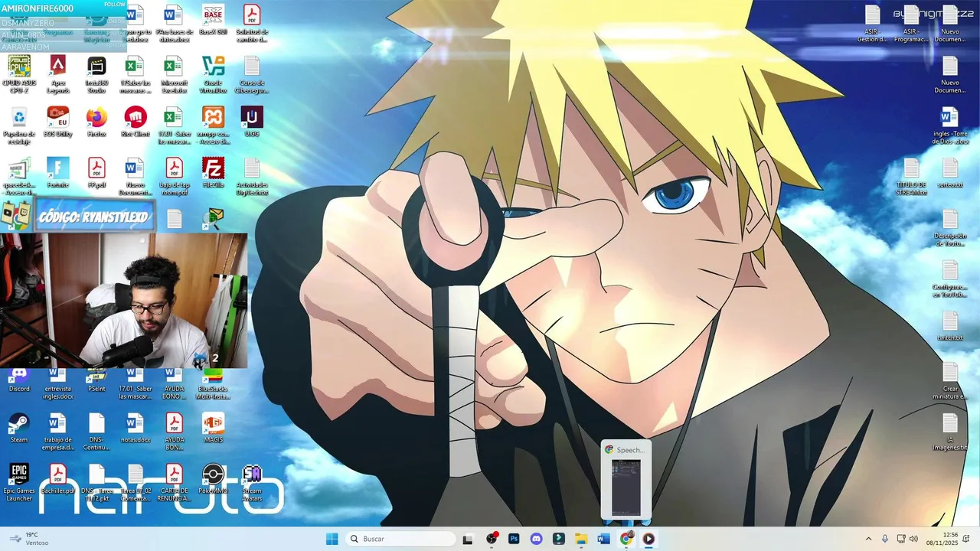Image resolution: width=980 pixels, height=551 pixels.
Task: Select the Crear miniatura text file
Action: 950,381
